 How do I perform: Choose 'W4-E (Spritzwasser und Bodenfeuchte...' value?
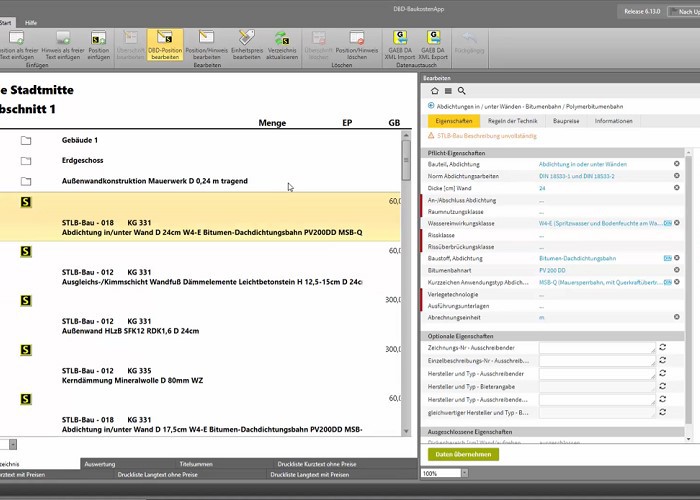pyautogui.click(x=600, y=223)
